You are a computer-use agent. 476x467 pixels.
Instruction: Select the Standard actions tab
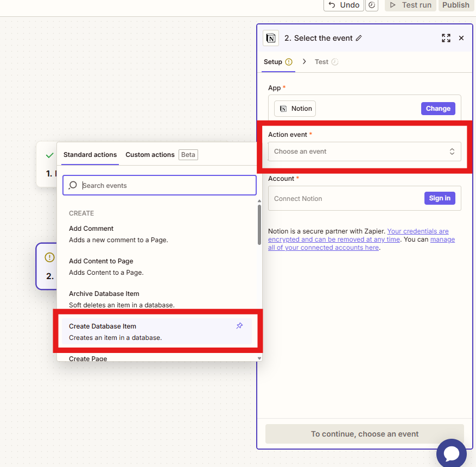[x=90, y=155]
